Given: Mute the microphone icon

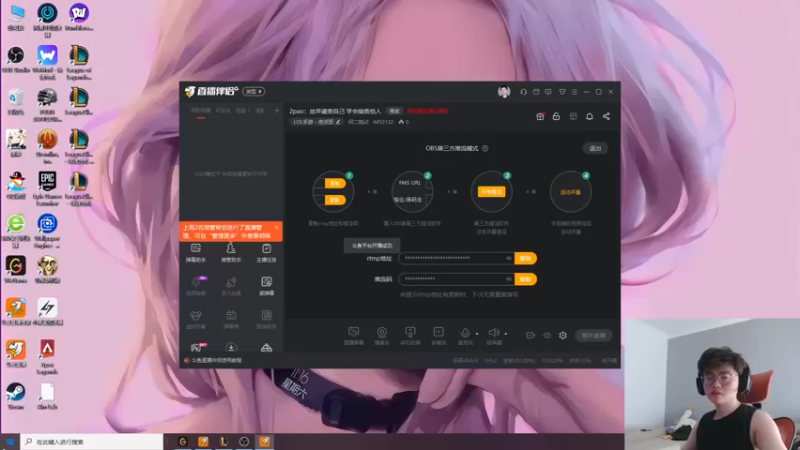Looking at the screenshot, I should pyautogui.click(x=465, y=333).
